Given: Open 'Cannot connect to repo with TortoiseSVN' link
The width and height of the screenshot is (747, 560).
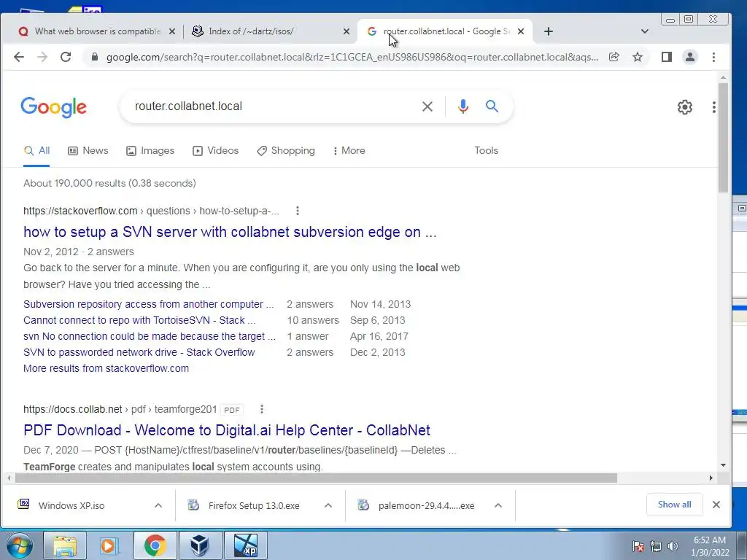Looking at the screenshot, I should point(139,320).
